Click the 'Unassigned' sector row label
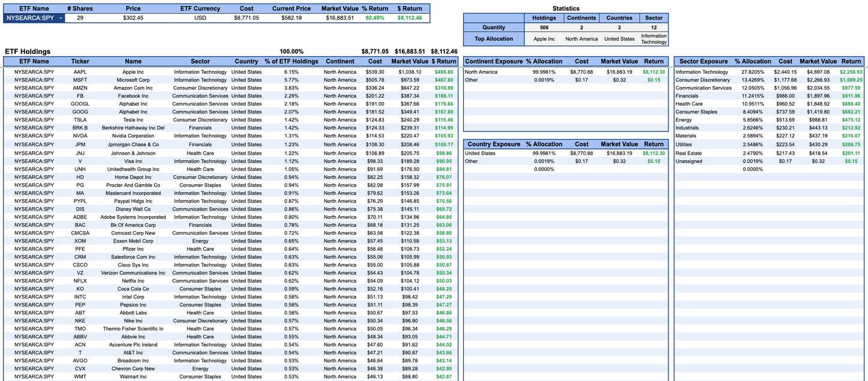Screen dimensions: 868x381 (688, 161)
